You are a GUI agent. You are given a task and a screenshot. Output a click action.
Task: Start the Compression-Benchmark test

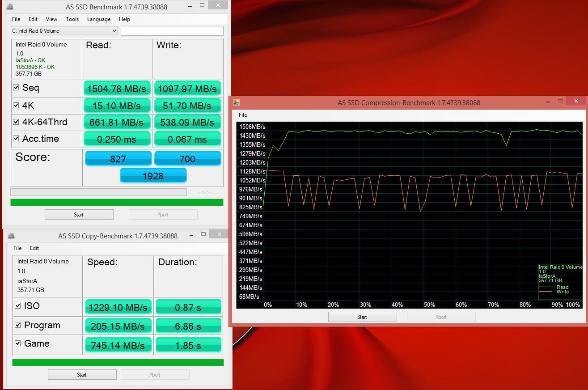[362, 317]
